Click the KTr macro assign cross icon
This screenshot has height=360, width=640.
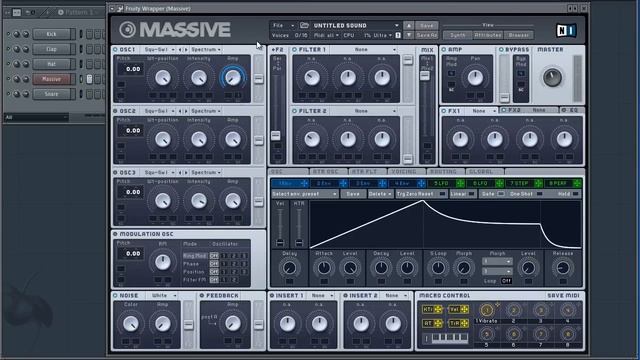(438, 309)
